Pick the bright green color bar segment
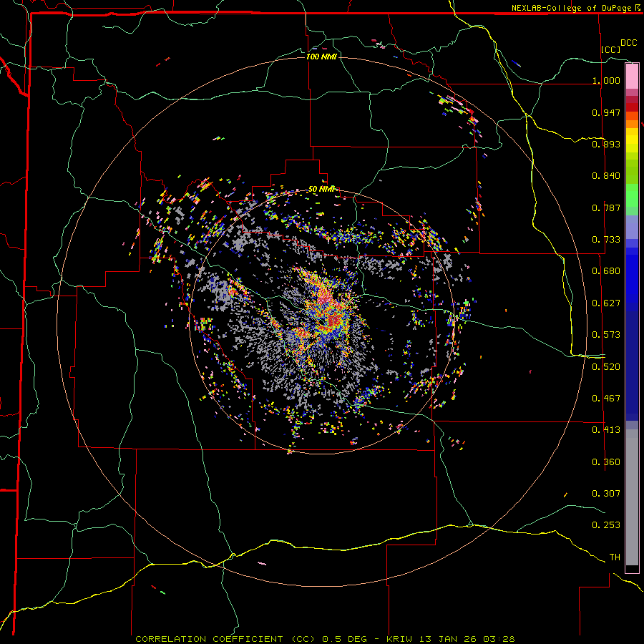644x644 pixels. (x=632, y=195)
